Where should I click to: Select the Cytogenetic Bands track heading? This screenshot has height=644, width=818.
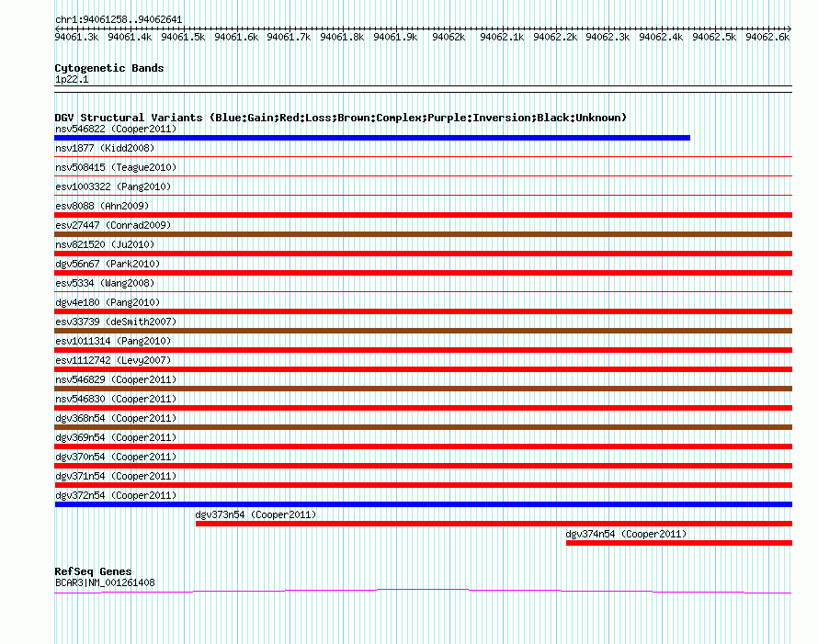point(109,68)
